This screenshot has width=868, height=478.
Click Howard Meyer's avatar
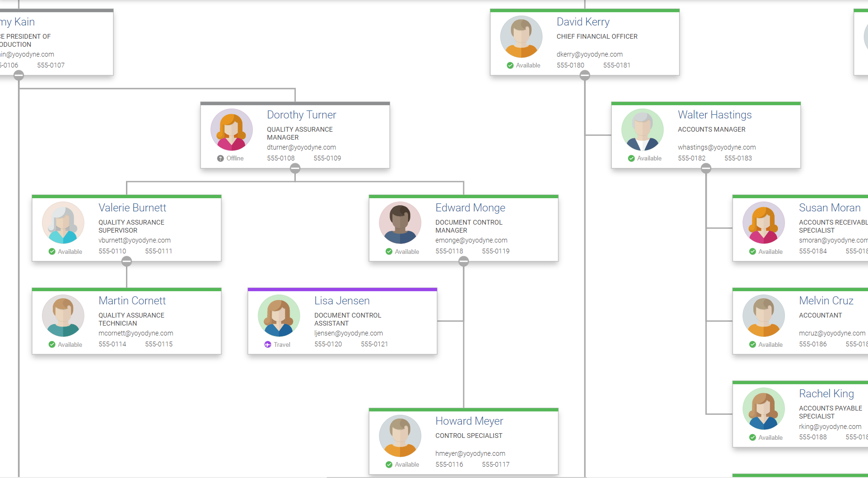400,436
